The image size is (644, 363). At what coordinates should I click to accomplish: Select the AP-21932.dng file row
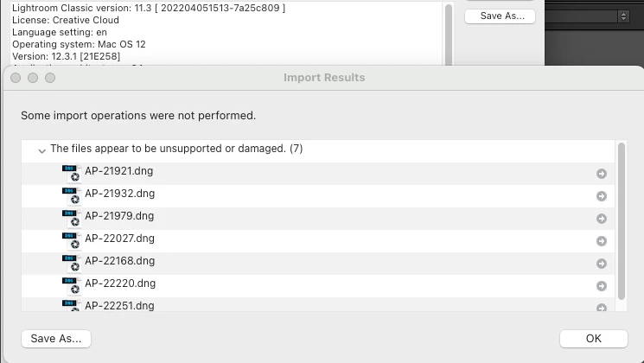(x=318, y=196)
